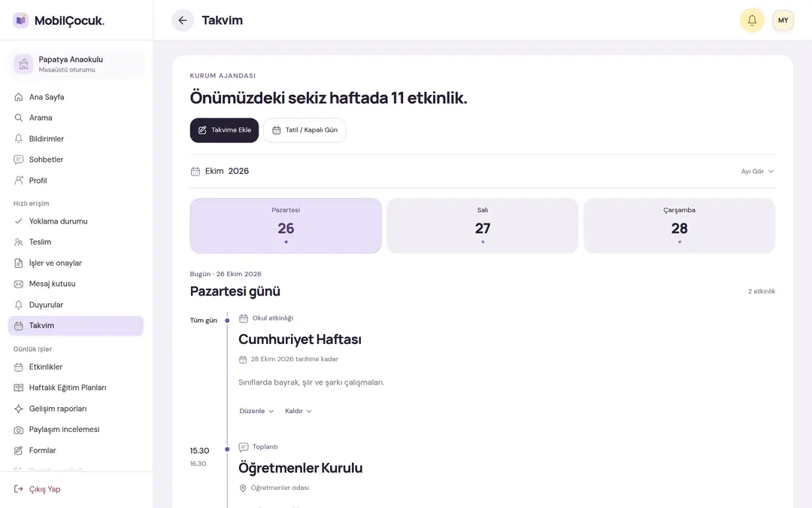Click the sparkle icon beside Gelişim raporları
812x508 pixels.
click(x=19, y=409)
